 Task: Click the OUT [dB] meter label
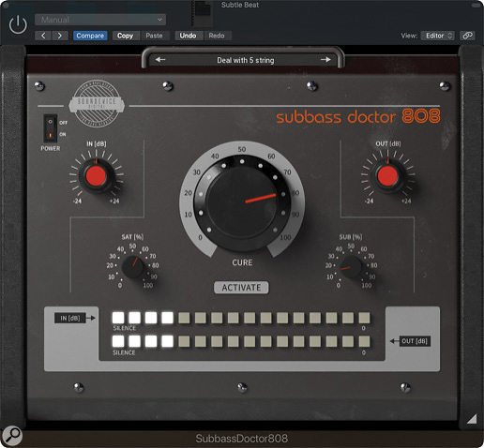[x=415, y=341]
